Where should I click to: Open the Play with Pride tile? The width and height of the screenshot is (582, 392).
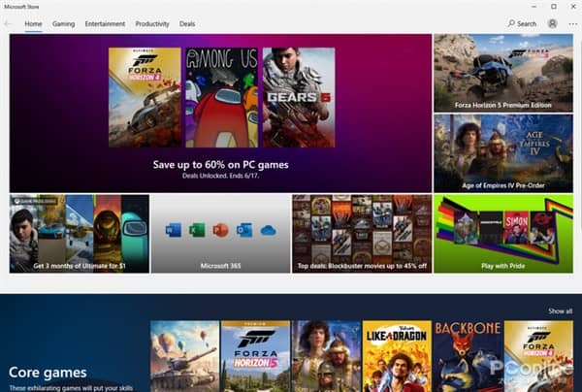tap(502, 233)
